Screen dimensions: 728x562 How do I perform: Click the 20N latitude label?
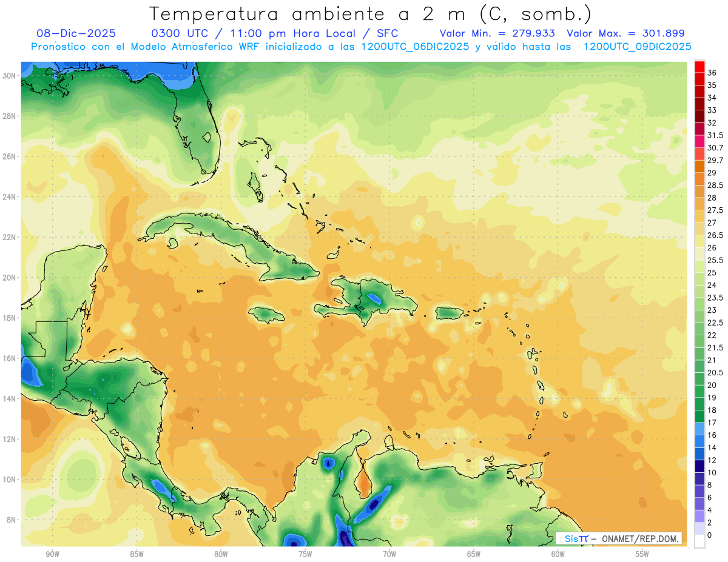click(x=9, y=278)
